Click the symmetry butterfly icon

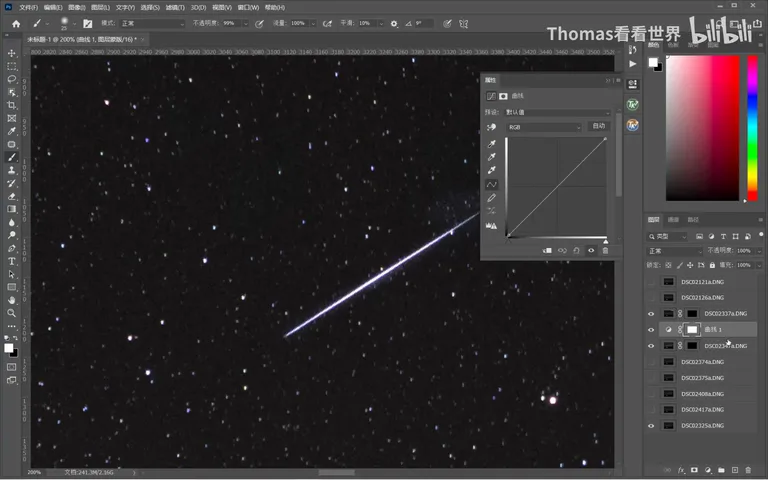(x=463, y=24)
